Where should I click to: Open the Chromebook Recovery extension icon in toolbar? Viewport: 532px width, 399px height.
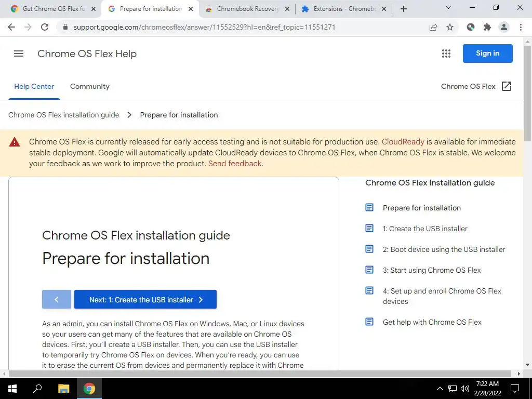pos(471,27)
